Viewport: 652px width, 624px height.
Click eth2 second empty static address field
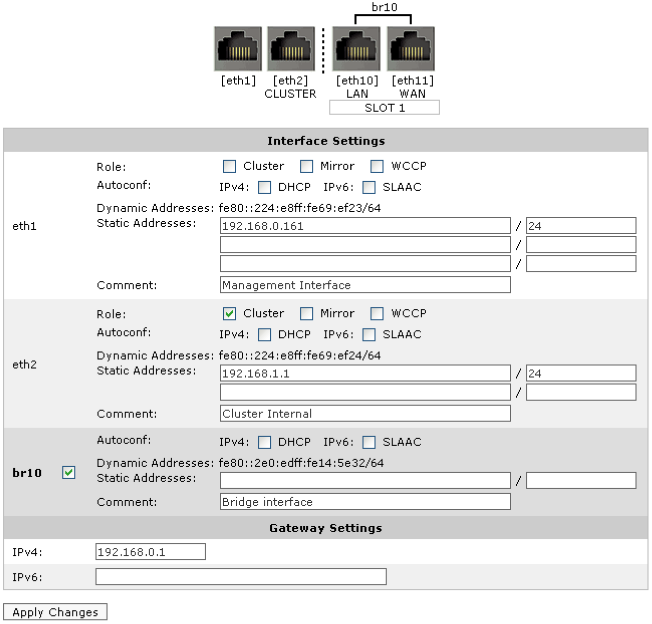click(365, 392)
